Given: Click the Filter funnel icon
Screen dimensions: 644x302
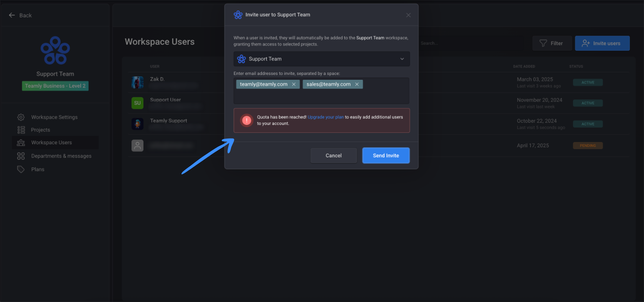Looking at the screenshot, I should tap(543, 43).
